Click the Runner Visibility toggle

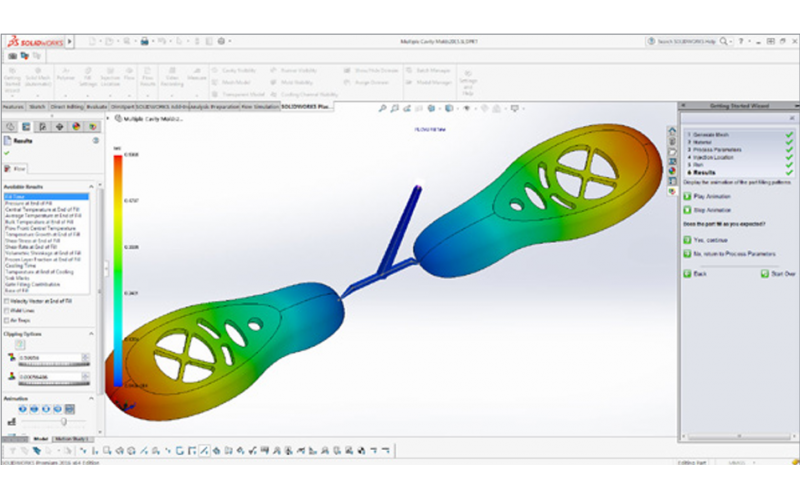click(x=294, y=70)
